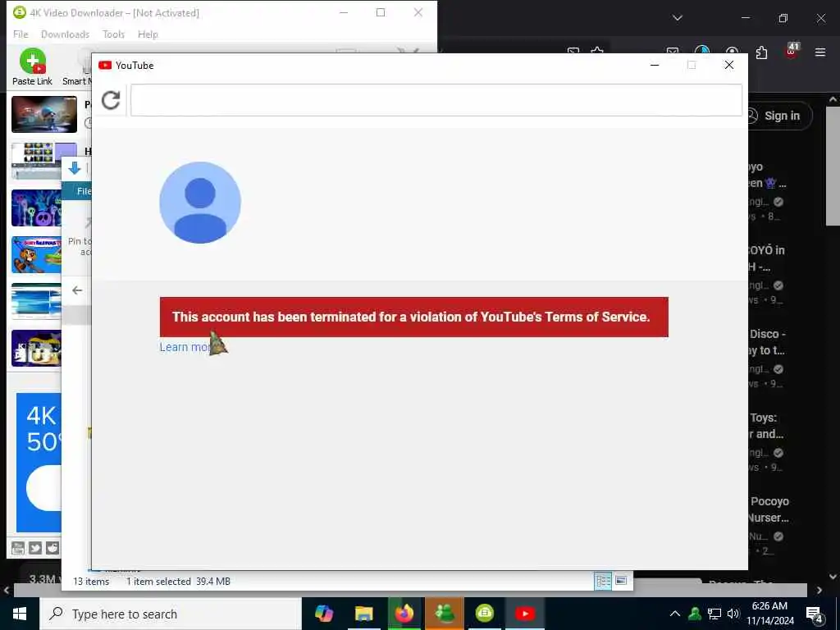Select the blue streaks video thumbnail in the downloader
Image resolution: width=840 pixels, height=630 pixels.
[36, 301]
